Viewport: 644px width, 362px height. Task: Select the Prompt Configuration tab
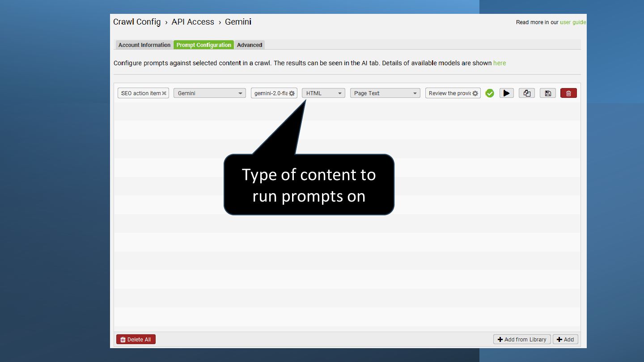pyautogui.click(x=204, y=45)
